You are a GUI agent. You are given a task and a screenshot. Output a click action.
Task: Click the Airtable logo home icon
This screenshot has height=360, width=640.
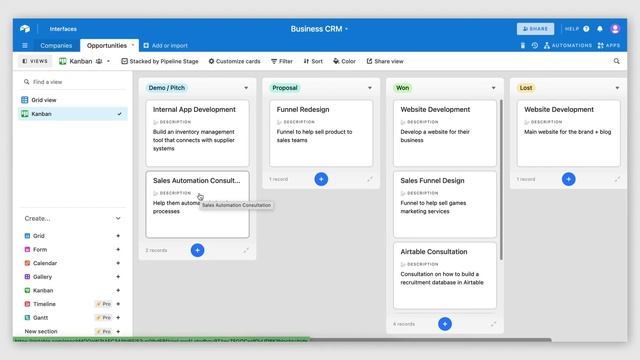click(x=25, y=29)
